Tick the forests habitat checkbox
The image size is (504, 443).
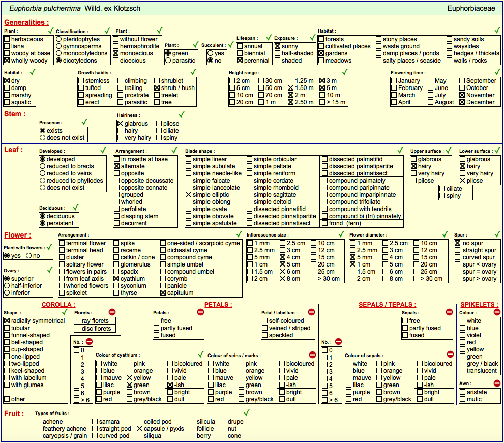pos(321,39)
